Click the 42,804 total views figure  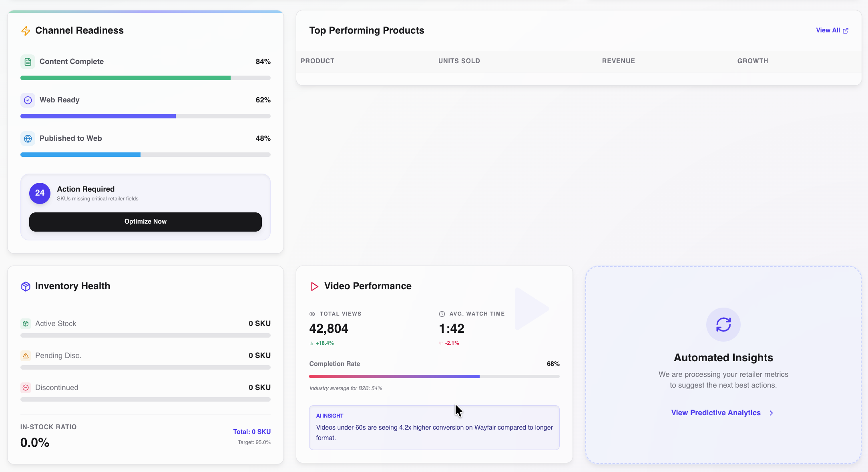(x=329, y=329)
